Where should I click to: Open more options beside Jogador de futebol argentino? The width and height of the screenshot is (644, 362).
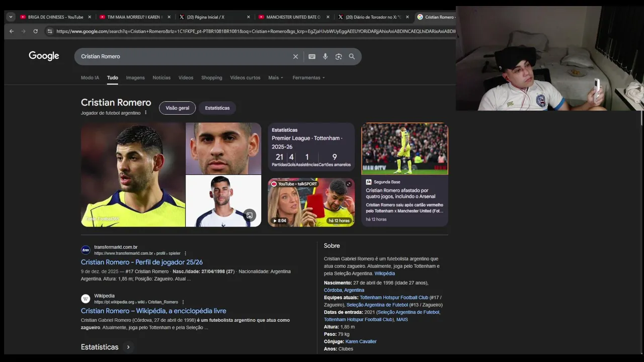coord(146,113)
